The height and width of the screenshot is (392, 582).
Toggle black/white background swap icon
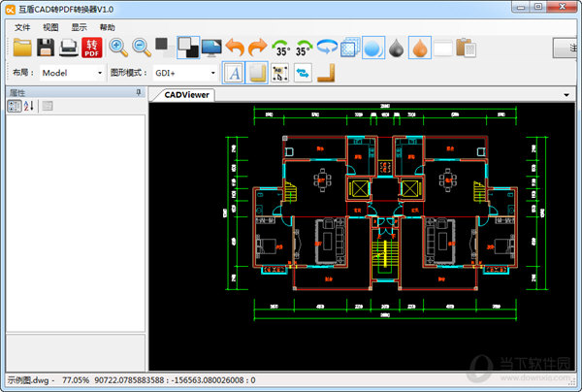[188, 48]
